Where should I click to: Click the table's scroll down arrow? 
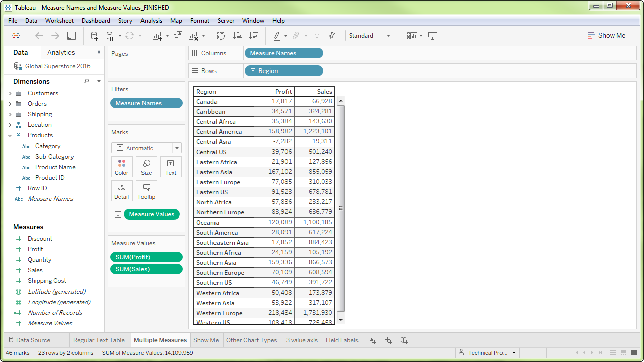[341, 320]
